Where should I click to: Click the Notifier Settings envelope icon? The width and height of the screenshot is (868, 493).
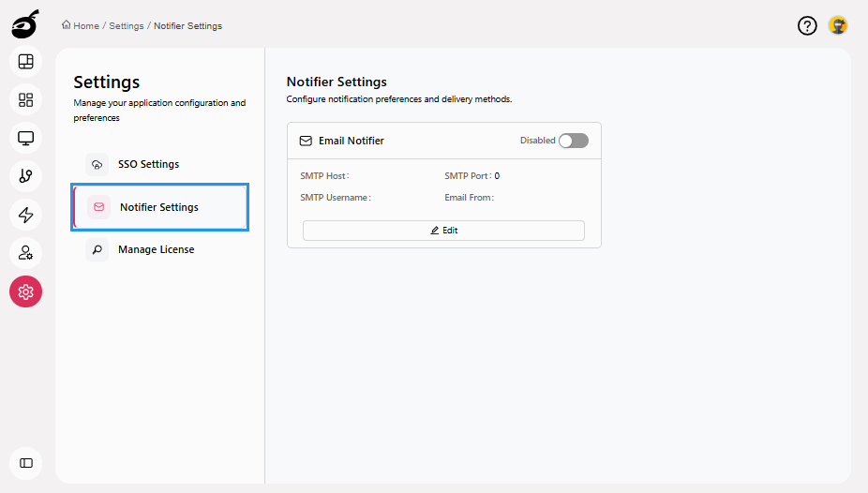pos(99,207)
